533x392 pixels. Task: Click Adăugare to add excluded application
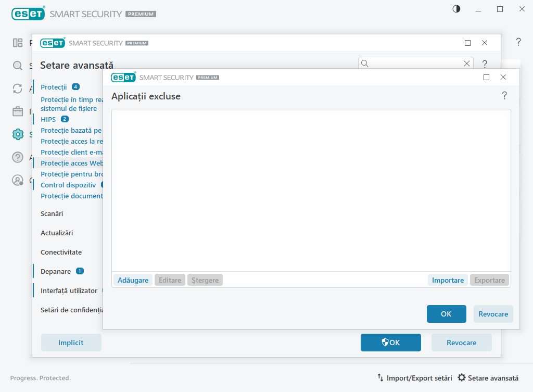click(x=133, y=280)
